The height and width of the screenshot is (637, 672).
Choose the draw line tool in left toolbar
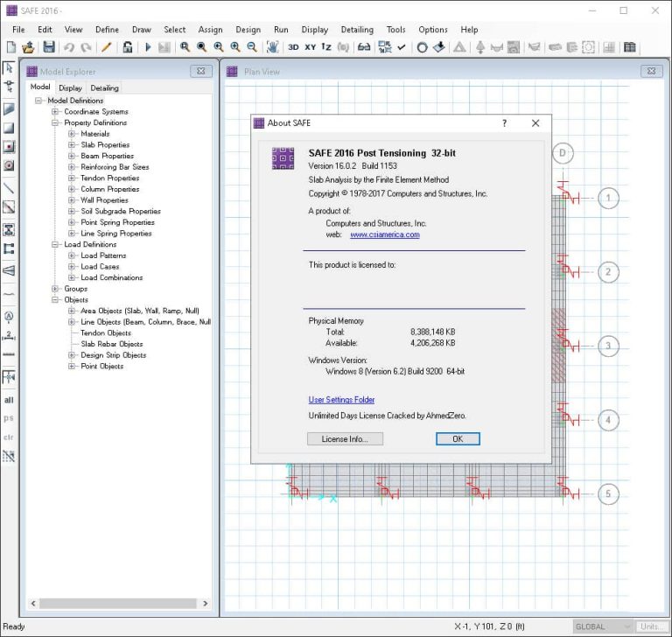tap(9, 188)
